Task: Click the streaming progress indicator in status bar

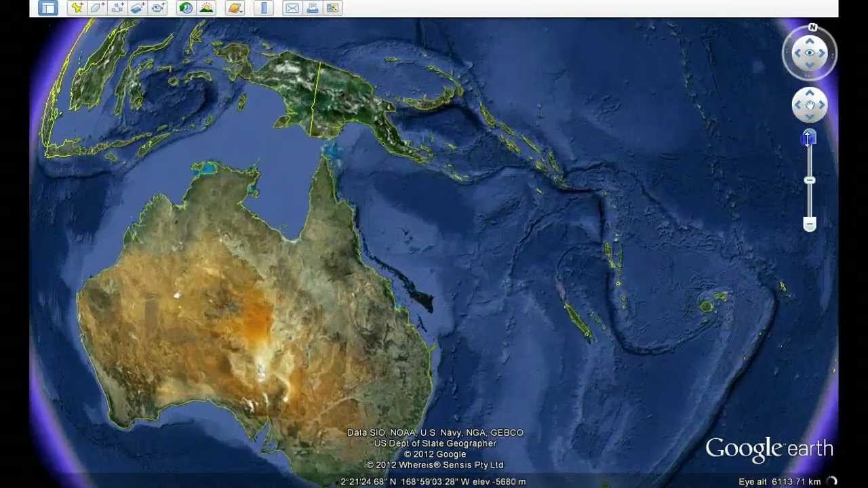Action: pos(832,481)
